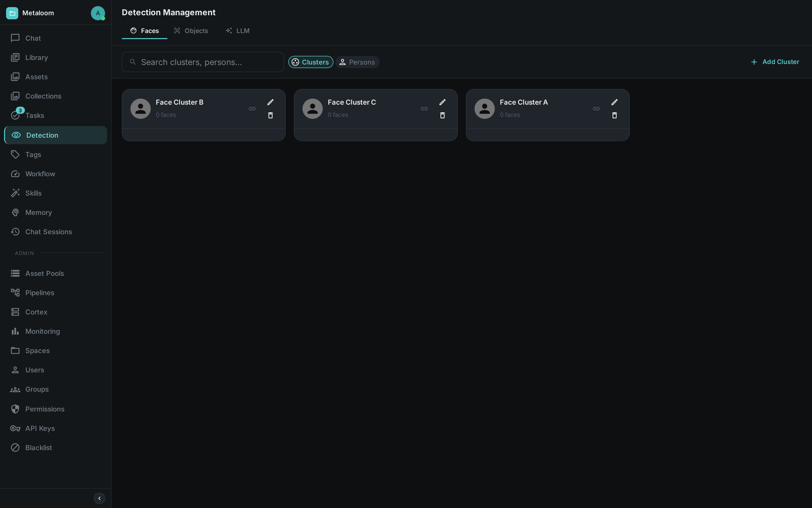812x508 pixels.
Task: Toggle the Clusters filter chip
Action: pos(311,62)
